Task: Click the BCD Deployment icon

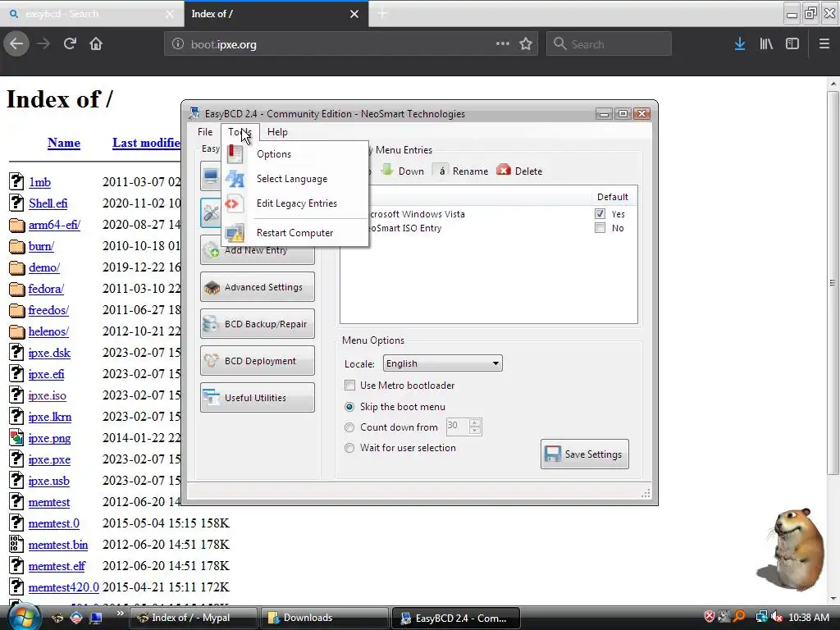Action: coord(212,361)
